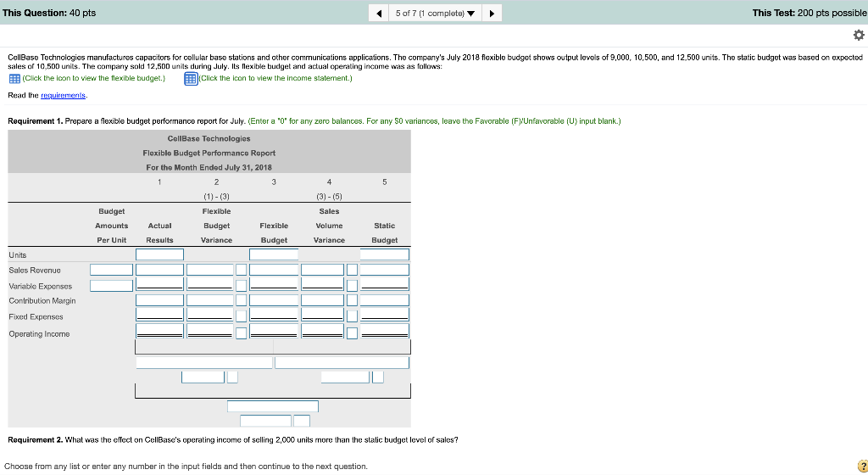Screen dimensions: 868x475
Task: Click left wide label field below Operating Income
Action: click(x=204, y=363)
